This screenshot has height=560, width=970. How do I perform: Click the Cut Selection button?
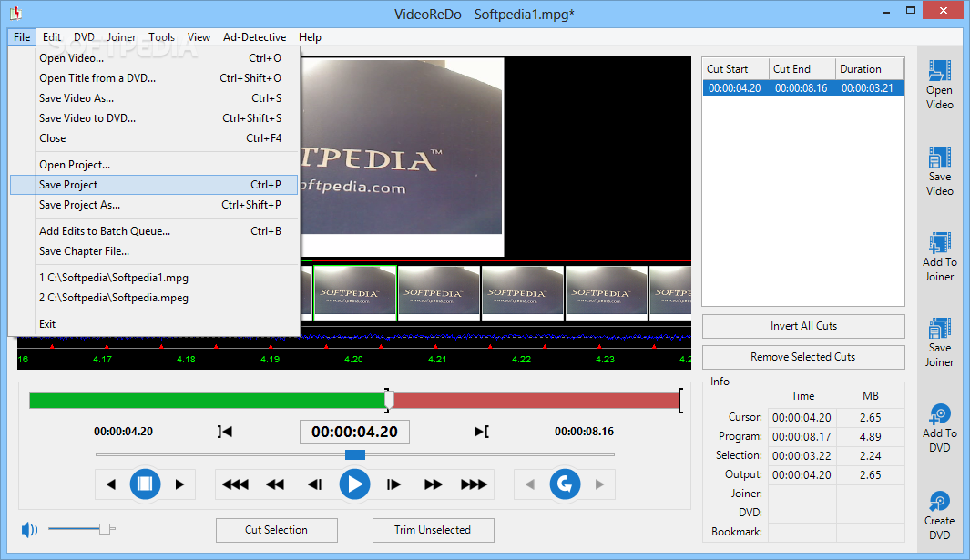[277, 530]
